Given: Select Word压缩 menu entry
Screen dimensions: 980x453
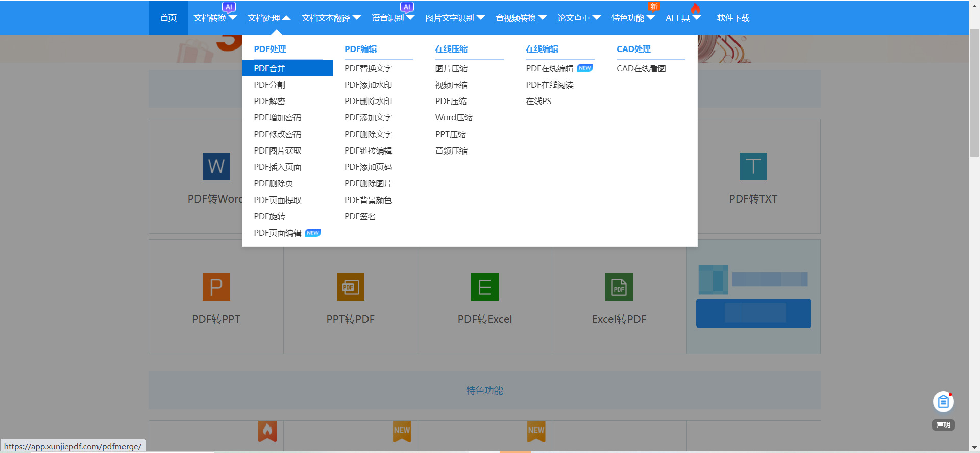Looking at the screenshot, I should (x=454, y=117).
